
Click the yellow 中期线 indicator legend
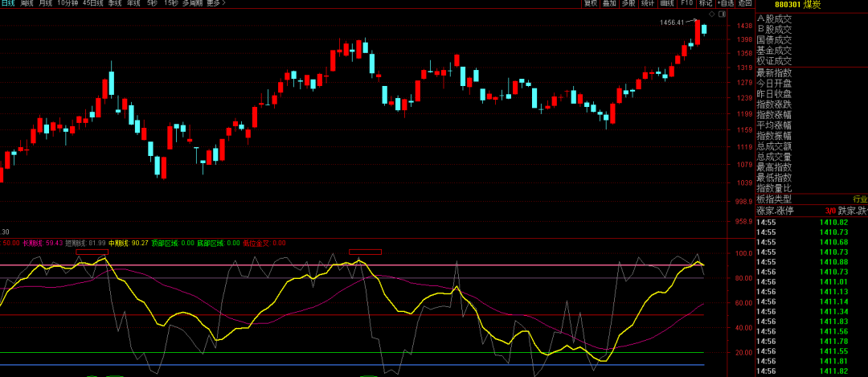pos(127,242)
